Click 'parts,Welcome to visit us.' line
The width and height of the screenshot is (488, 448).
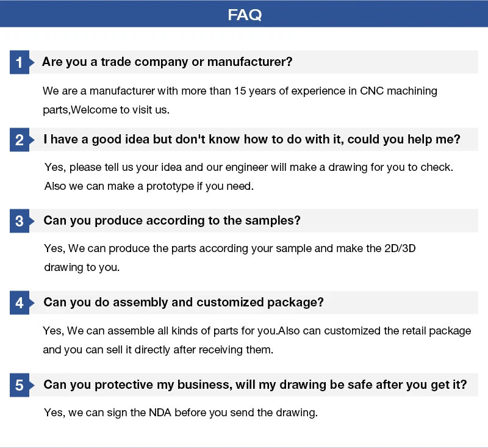click(x=106, y=110)
